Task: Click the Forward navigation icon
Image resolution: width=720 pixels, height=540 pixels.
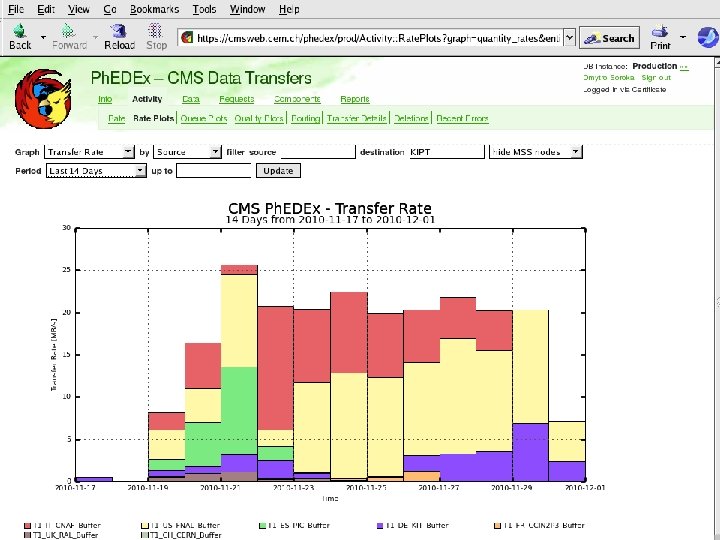Action: (69, 37)
